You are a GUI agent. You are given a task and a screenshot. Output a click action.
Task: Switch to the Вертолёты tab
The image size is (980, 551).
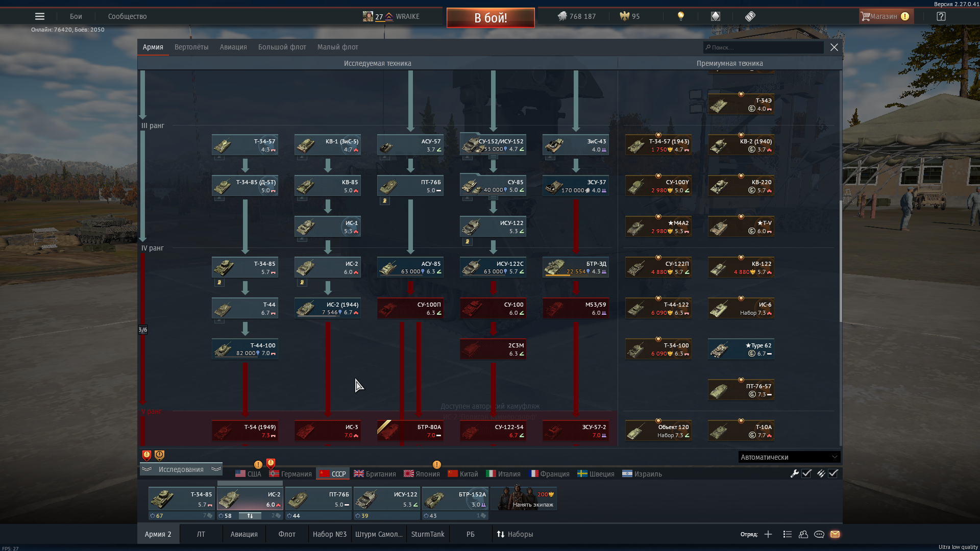click(191, 47)
